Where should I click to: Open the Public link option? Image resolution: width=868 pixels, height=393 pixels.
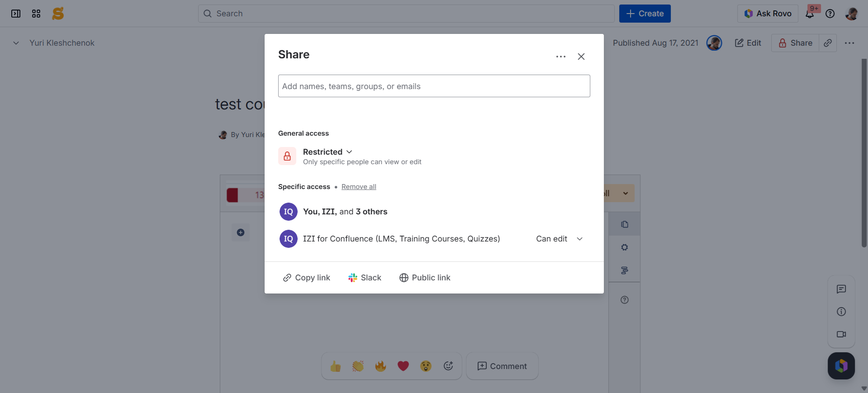coord(425,278)
